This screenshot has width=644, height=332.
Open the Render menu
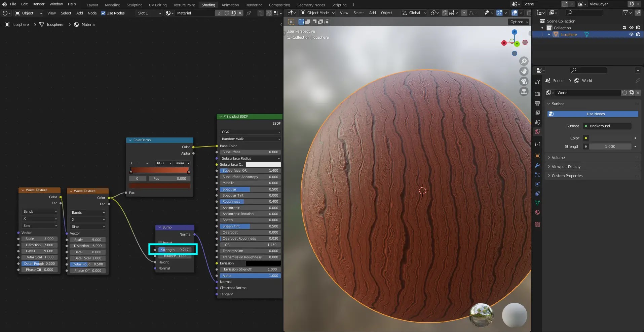pyautogui.click(x=38, y=4)
